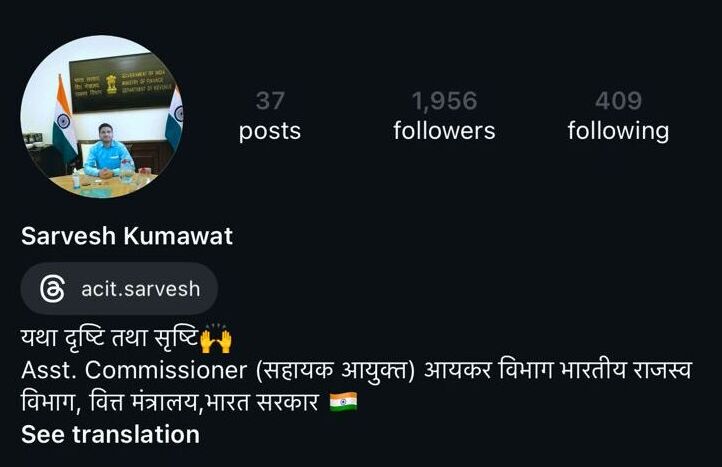Tap the 1,956 followers count

tap(444, 101)
